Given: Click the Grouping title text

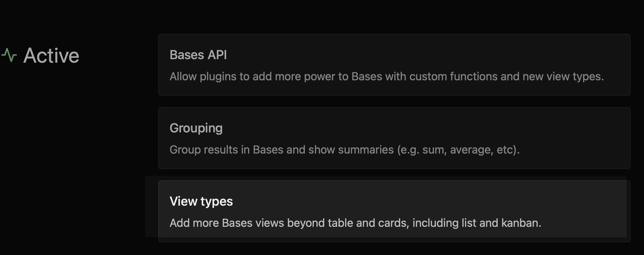Looking at the screenshot, I should [196, 129].
